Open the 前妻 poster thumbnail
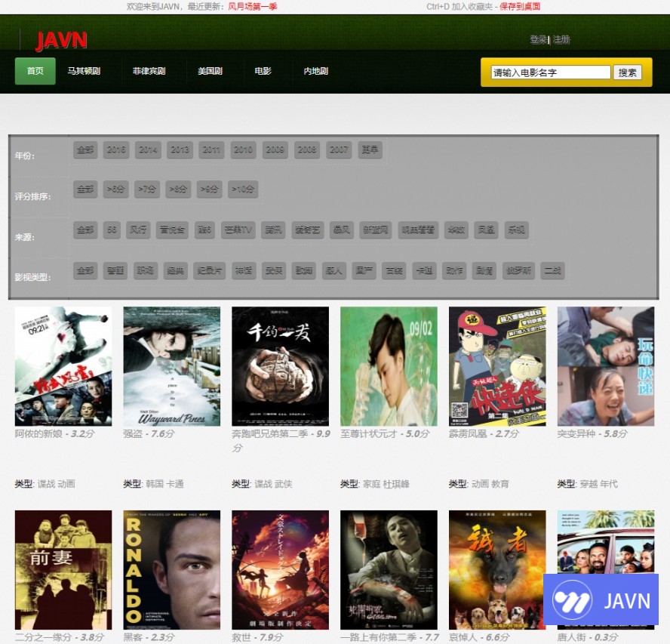Image resolution: width=670 pixels, height=644 pixels. [x=63, y=569]
